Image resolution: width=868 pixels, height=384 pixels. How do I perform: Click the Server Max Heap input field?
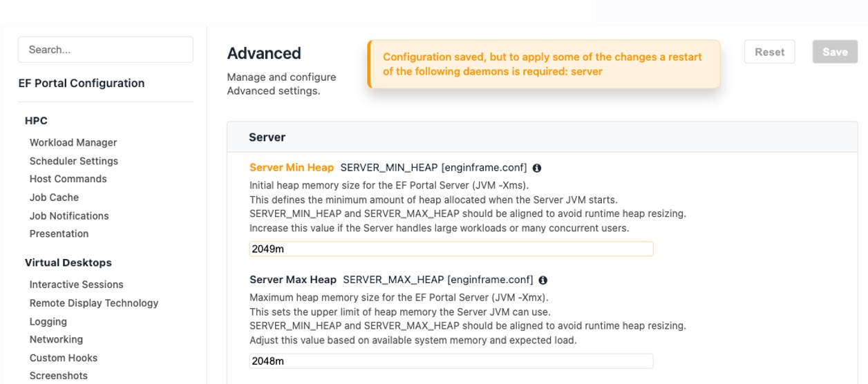click(451, 361)
